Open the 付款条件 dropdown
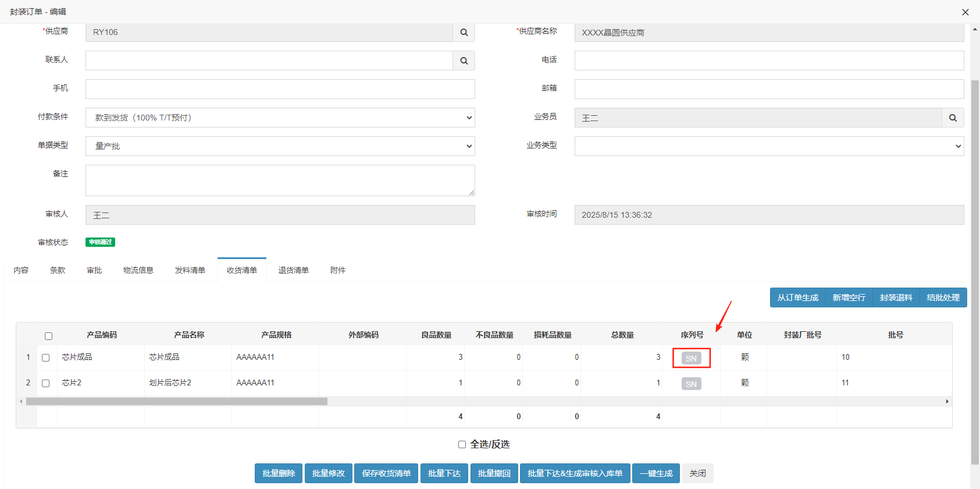The height and width of the screenshot is (489, 980). 280,118
